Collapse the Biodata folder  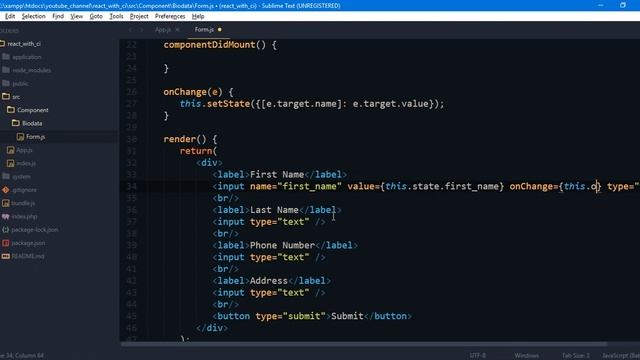point(16,123)
